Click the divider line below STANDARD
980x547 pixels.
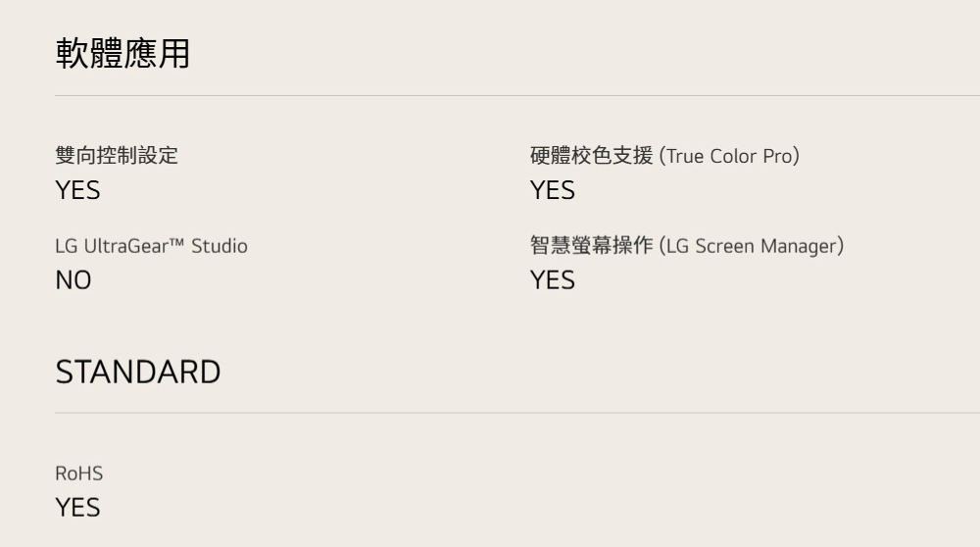click(x=490, y=413)
